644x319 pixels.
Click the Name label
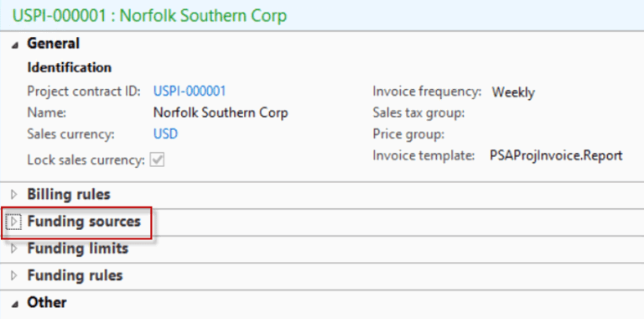(46, 112)
